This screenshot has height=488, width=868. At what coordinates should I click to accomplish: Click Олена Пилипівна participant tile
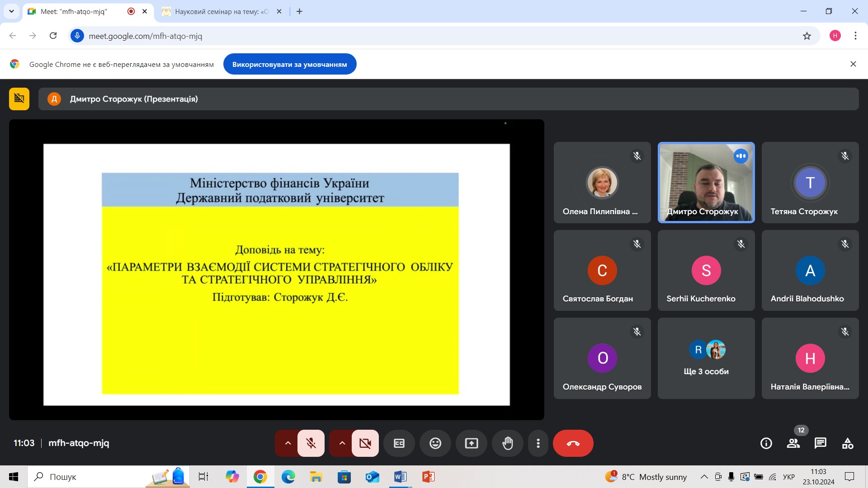coord(602,183)
